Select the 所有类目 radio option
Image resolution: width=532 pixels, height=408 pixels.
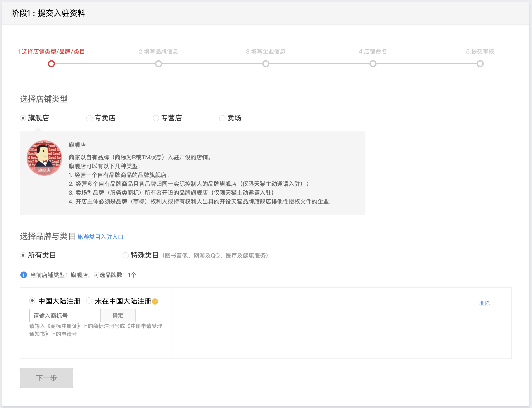point(23,255)
